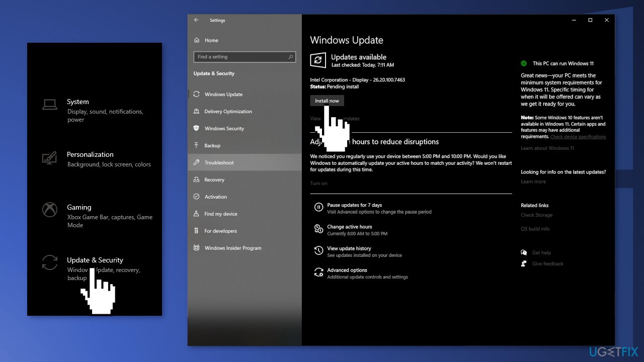The image size is (644, 362).
Task: Click the Find my device icon
Action: 196,214
